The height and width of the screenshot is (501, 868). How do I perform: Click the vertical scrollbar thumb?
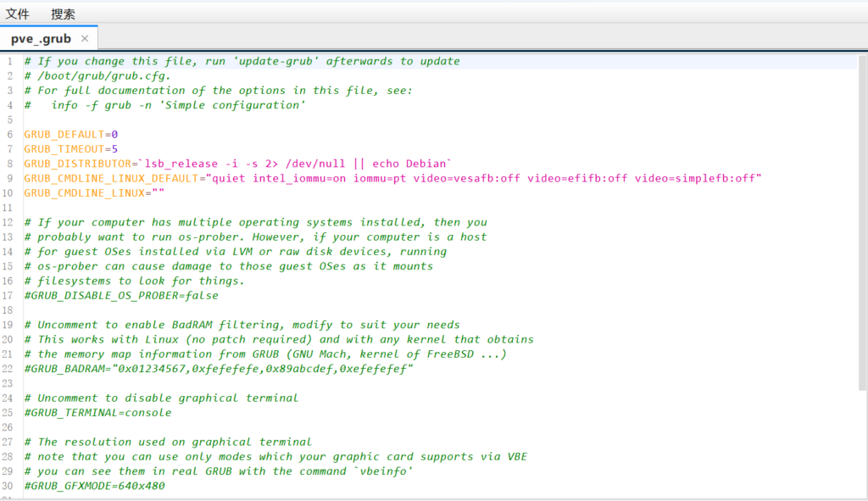[863, 223]
